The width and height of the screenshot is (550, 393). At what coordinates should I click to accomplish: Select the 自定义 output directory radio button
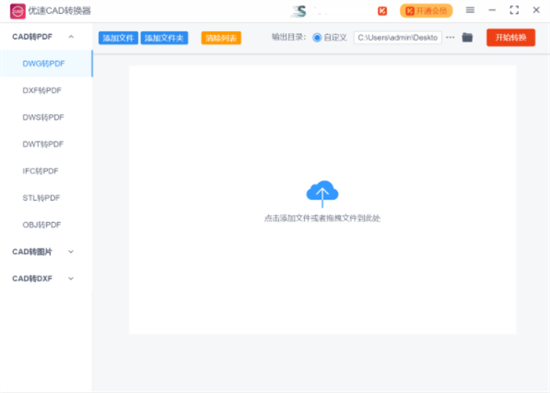click(317, 38)
